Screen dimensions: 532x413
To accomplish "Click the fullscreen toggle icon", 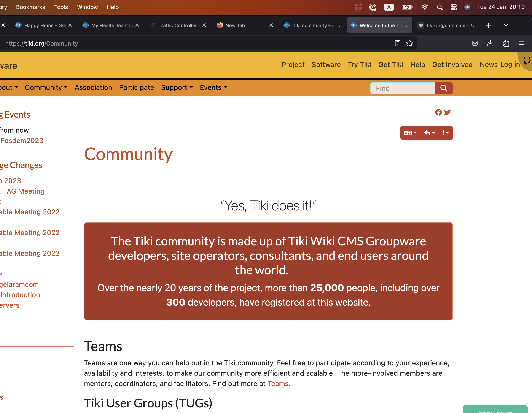I will coord(527,60).
